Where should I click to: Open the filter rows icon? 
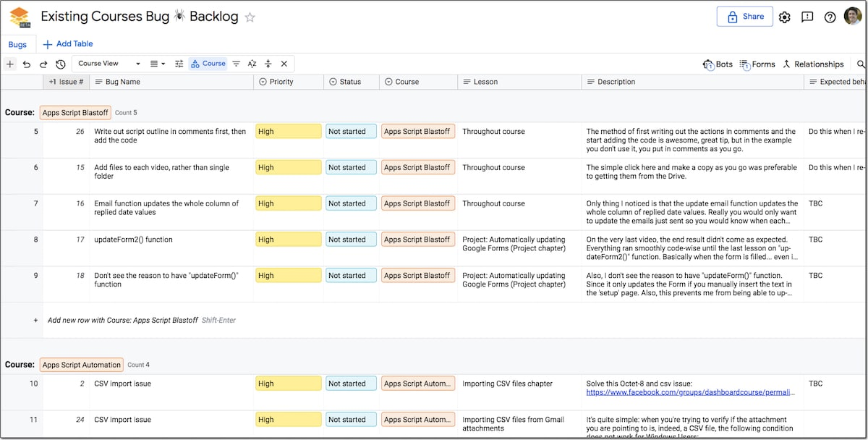[x=236, y=64]
